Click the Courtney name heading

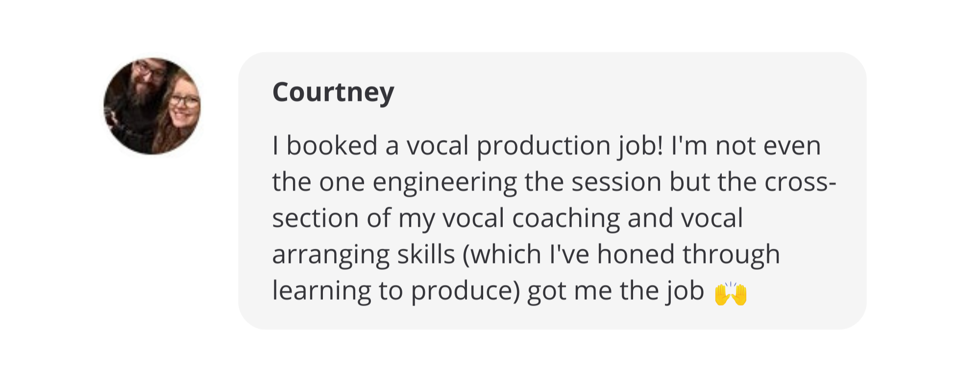(x=333, y=92)
